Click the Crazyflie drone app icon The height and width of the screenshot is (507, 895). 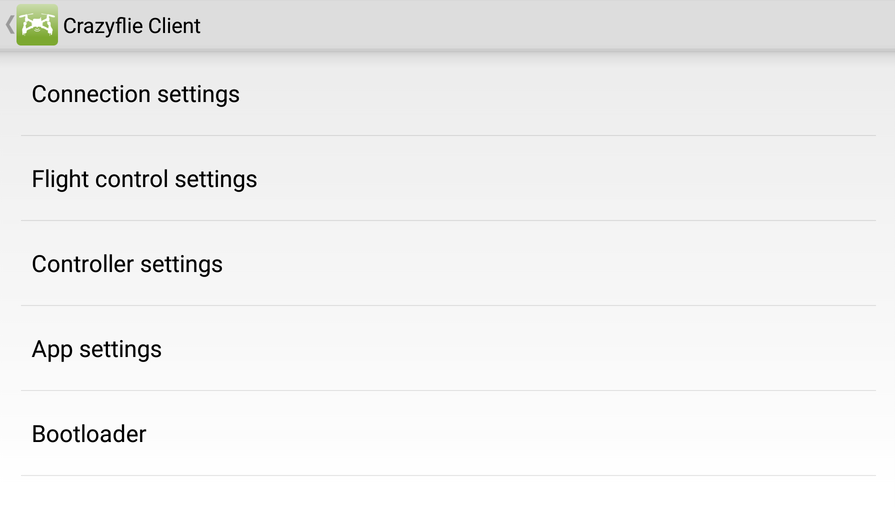pyautogui.click(x=37, y=25)
